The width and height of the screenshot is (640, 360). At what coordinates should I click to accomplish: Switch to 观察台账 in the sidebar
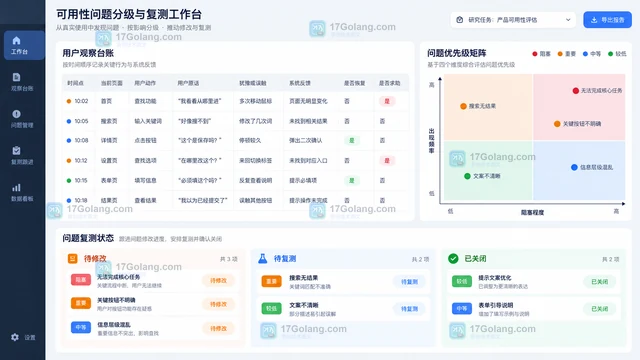tap(22, 82)
